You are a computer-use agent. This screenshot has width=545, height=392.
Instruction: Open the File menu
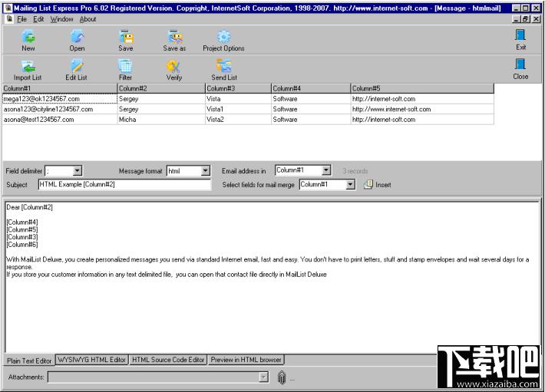pyautogui.click(x=22, y=19)
